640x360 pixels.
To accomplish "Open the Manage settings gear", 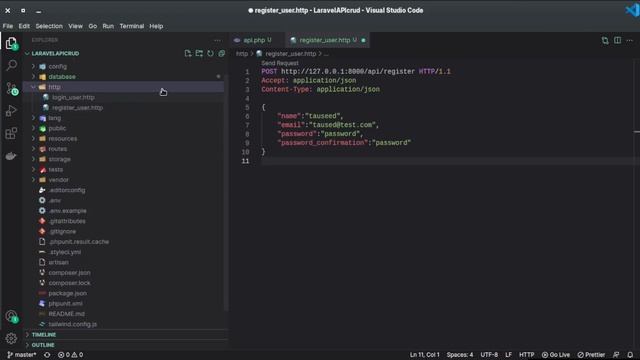I will [11, 338].
